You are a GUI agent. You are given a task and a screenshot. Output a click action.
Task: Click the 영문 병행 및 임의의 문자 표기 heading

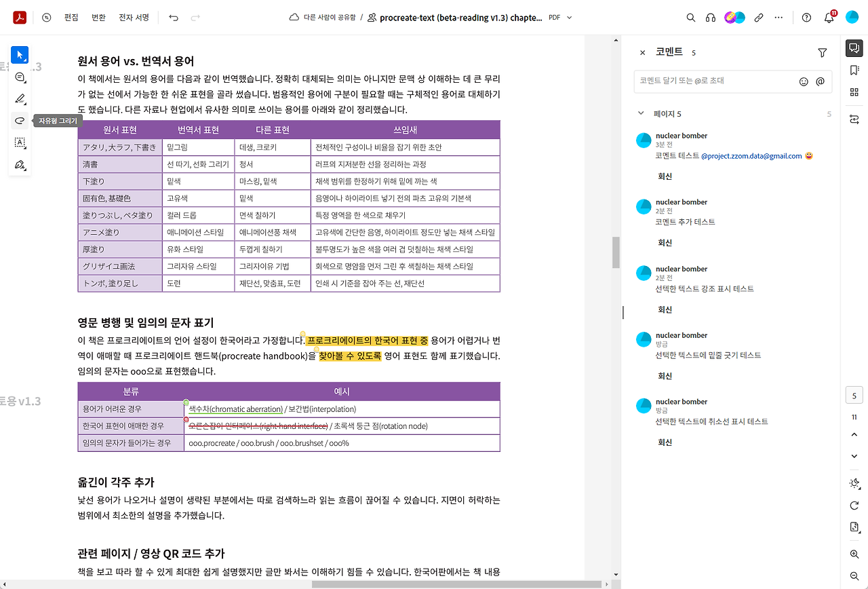point(146,322)
